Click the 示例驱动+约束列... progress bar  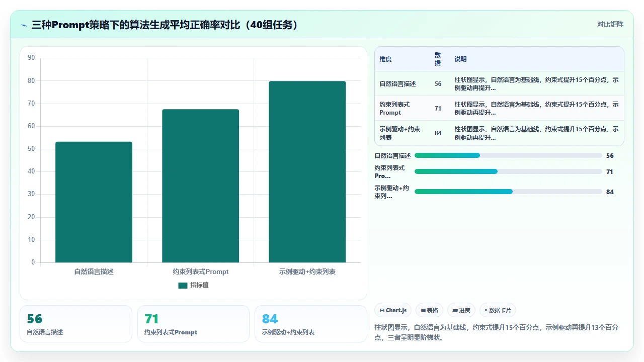tap(508, 192)
